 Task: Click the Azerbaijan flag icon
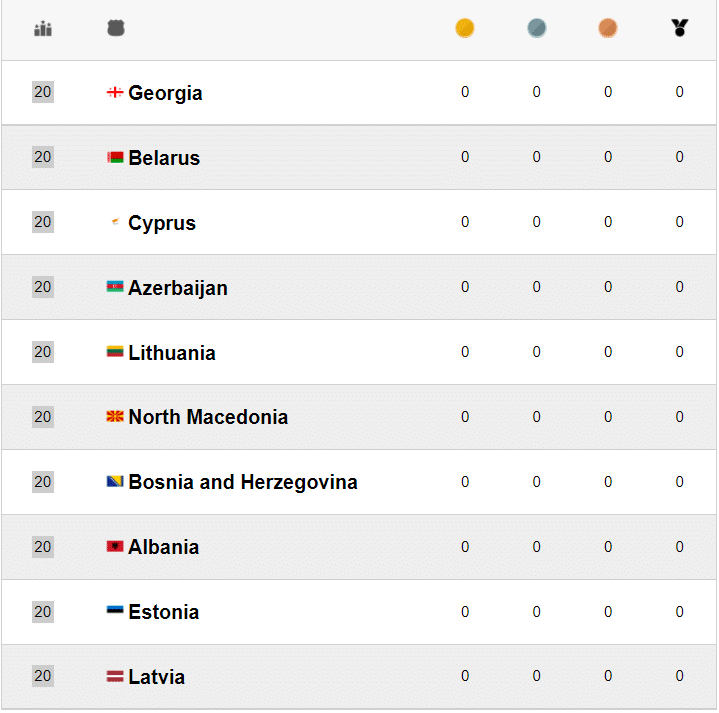click(115, 288)
